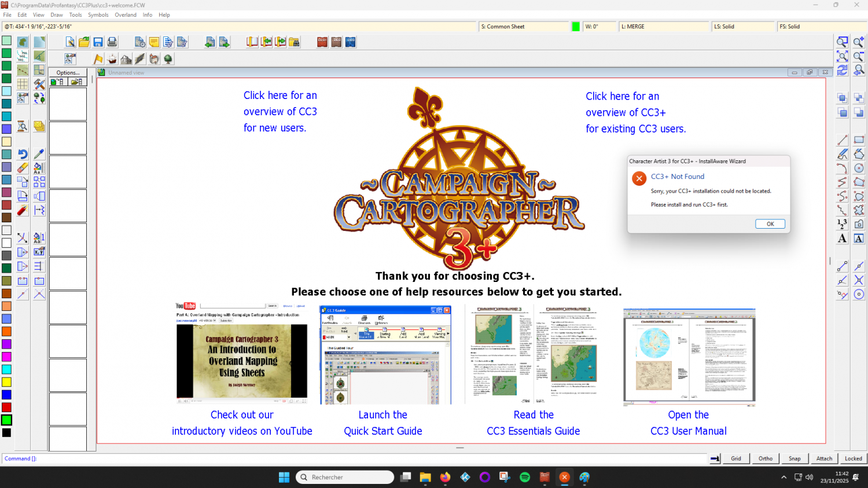This screenshot has width=868, height=488.
Task: Click the Zoom In magnifier icon
Action: 859,42
